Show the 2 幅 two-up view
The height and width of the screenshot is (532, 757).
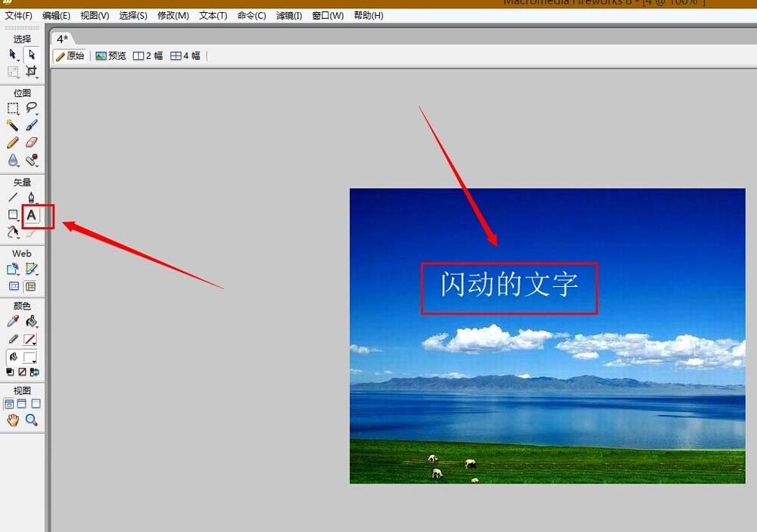tap(148, 56)
